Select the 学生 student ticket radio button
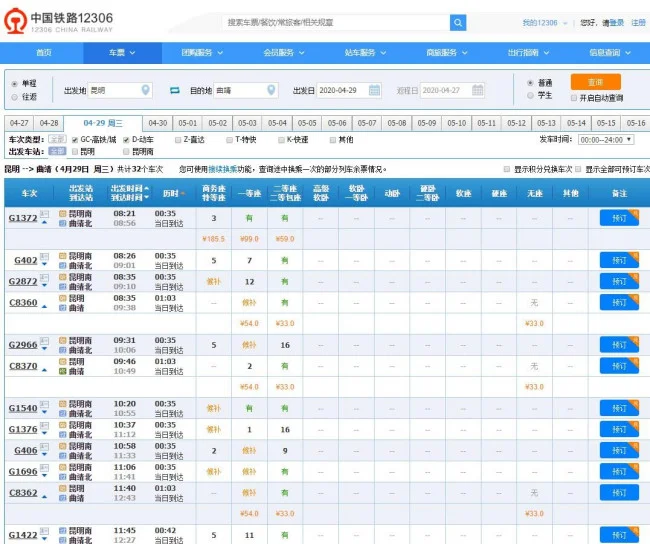The width and height of the screenshot is (650, 544). coord(530,96)
